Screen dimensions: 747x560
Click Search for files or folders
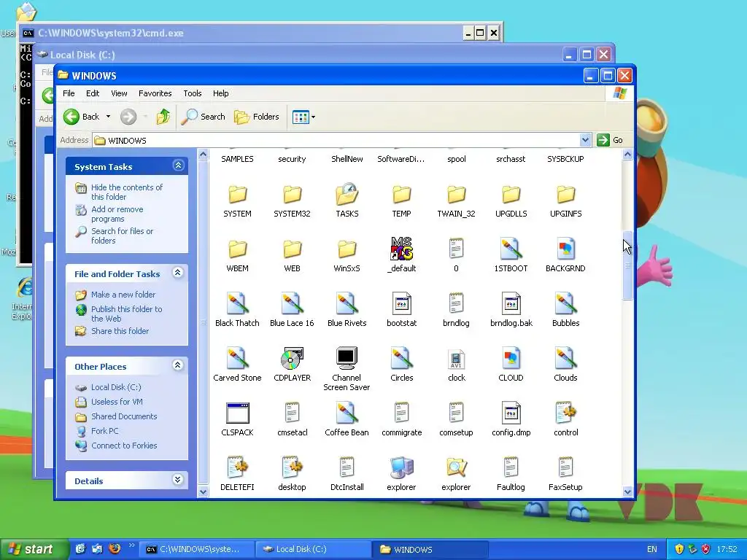pos(122,236)
